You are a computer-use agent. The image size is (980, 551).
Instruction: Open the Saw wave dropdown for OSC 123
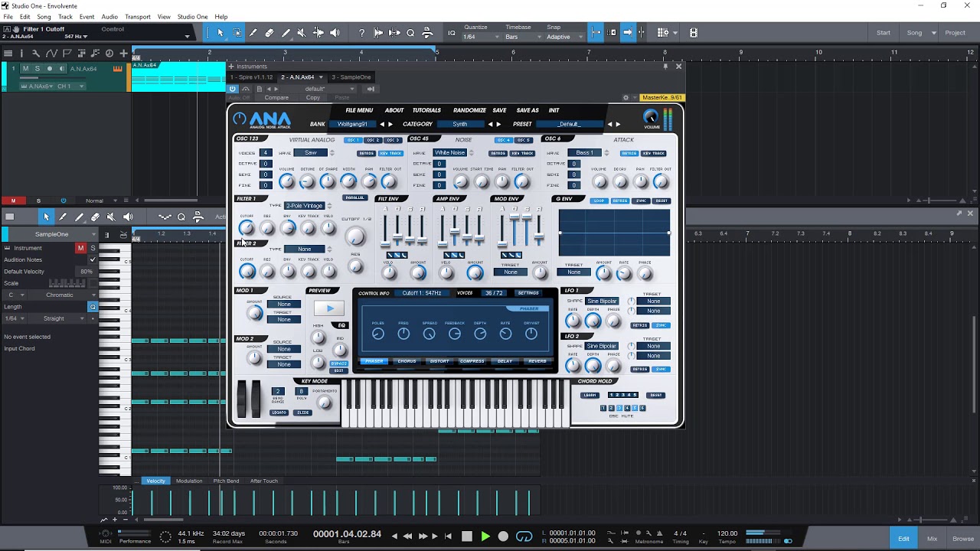point(311,153)
